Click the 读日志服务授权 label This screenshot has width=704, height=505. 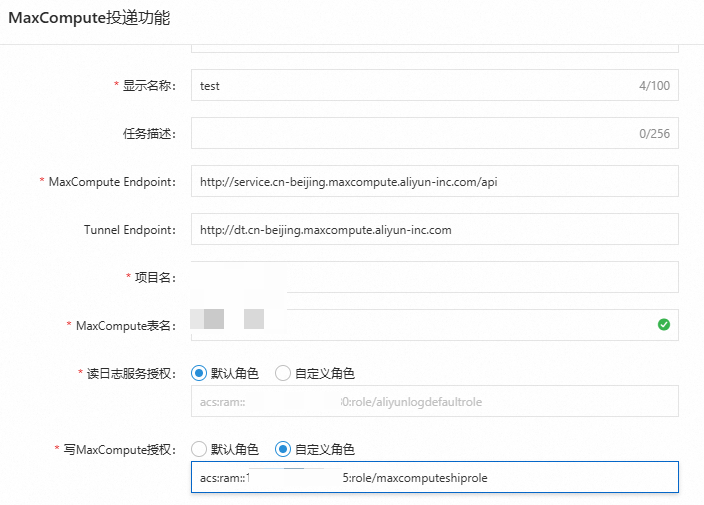(x=131, y=374)
